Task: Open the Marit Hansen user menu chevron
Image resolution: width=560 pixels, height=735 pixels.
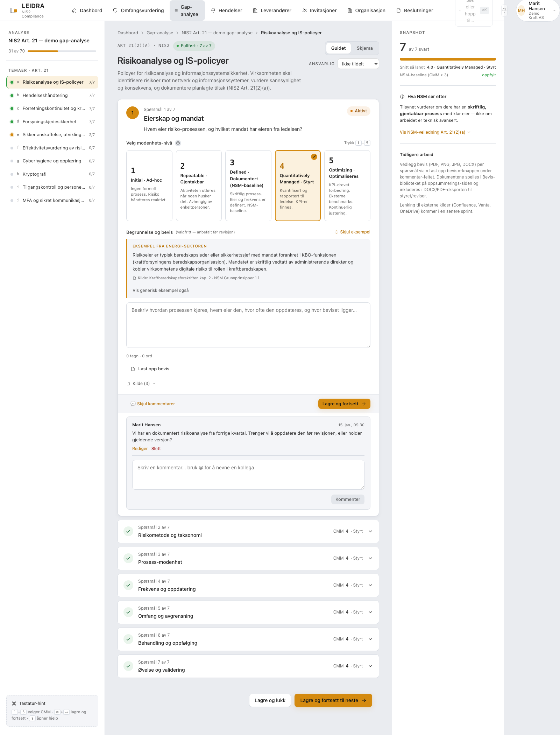Action: [554, 10]
